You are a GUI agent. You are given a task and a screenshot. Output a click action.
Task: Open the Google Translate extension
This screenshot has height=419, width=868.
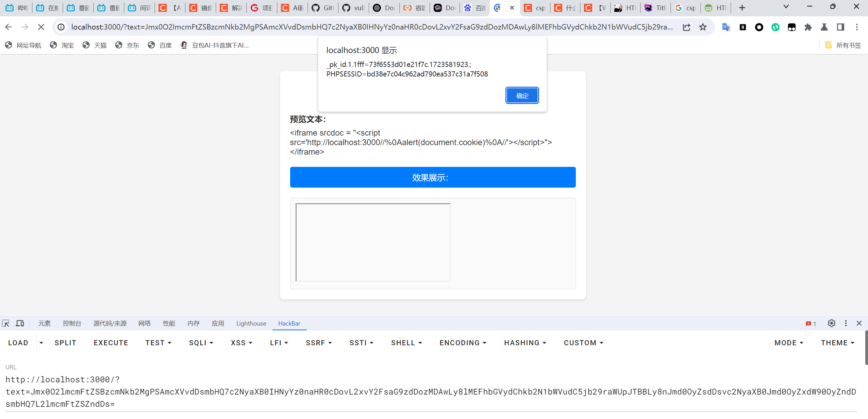click(726, 27)
